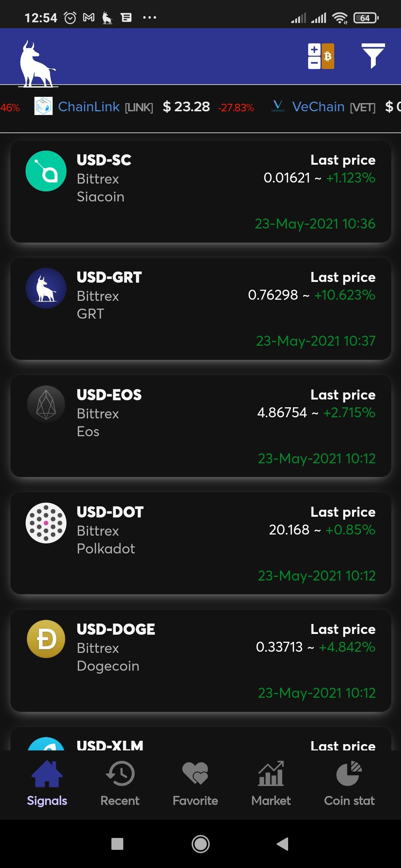Screen dimensions: 401x868
Task: Tap the Siacoin coin icon
Action: pos(46,171)
